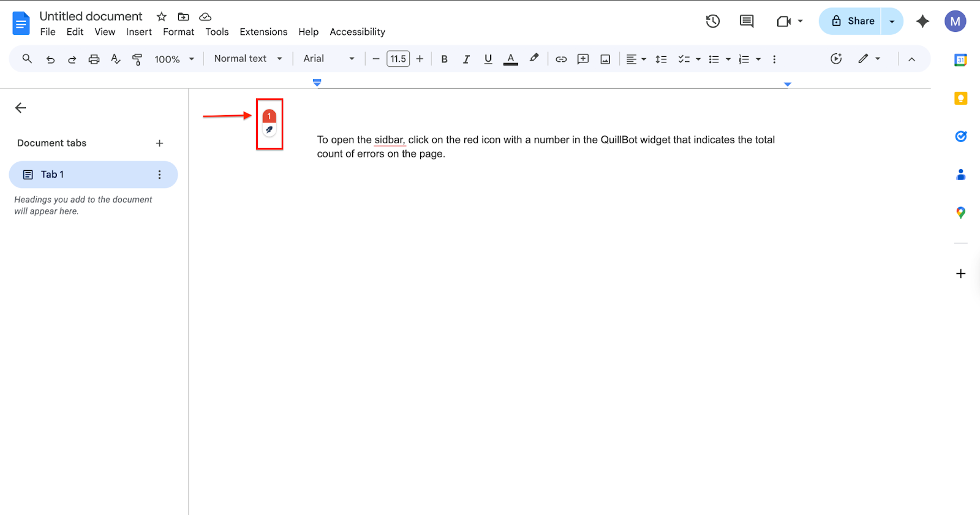Open Google Keep from side panel
This screenshot has width=980, height=515.
[960, 99]
